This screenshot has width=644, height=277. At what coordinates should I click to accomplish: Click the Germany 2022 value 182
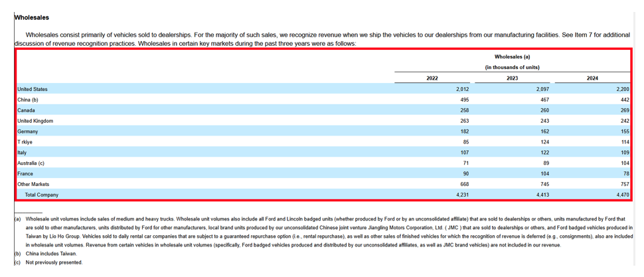[x=463, y=132]
